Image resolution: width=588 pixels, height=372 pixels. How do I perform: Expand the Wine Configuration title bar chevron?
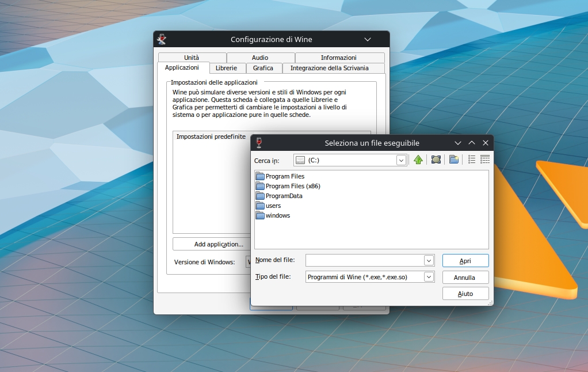point(368,39)
